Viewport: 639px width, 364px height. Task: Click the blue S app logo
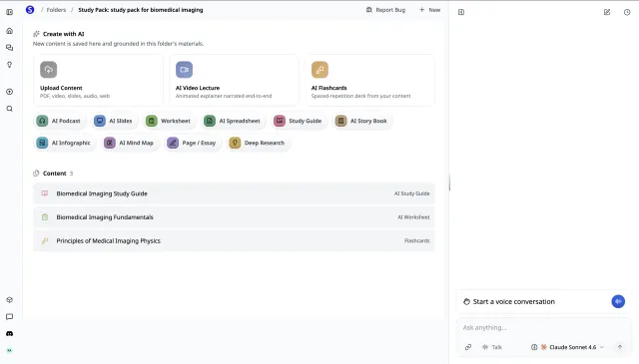tap(30, 10)
